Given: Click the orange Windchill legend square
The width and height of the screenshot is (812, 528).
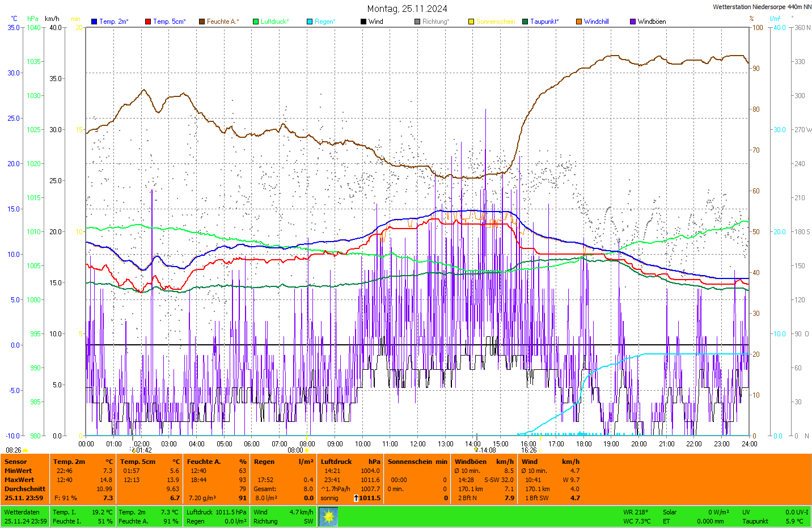Looking at the screenshot, I should 579,22.
